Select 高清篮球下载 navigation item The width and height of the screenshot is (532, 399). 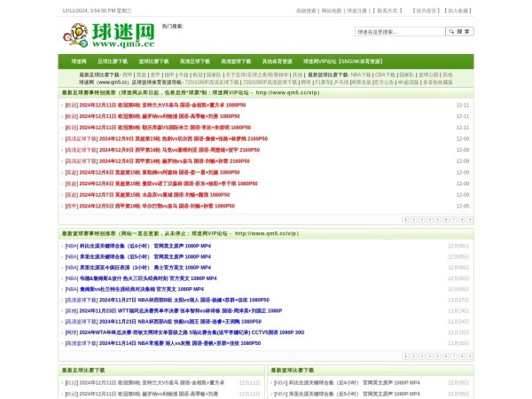pyautogui.click(x=236, y=61)
